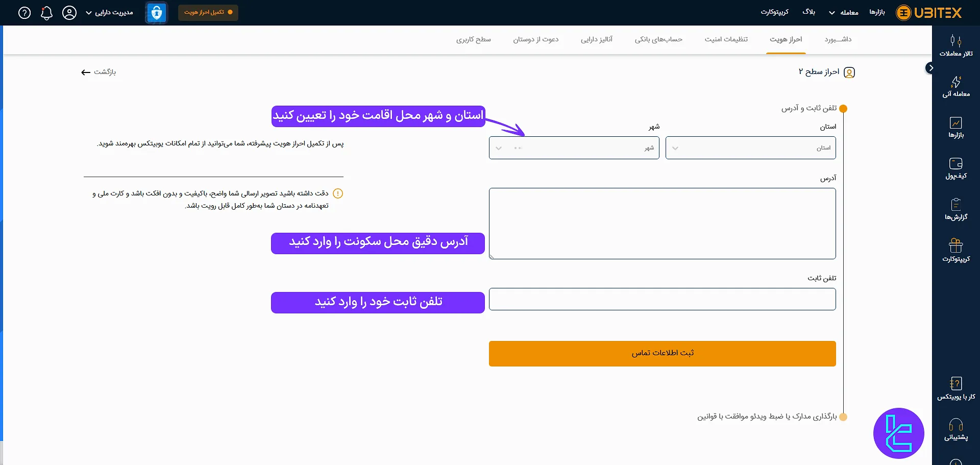Viewport: 980px width, 465px height.
Task: Expand the استان (province) dropdown
Action: click(x=750, y=148)
